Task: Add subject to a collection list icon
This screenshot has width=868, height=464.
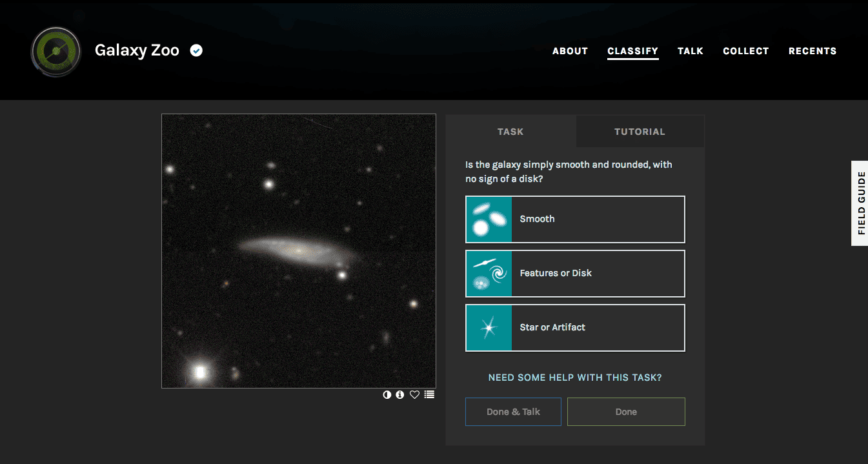Action: tap(430, 394)
